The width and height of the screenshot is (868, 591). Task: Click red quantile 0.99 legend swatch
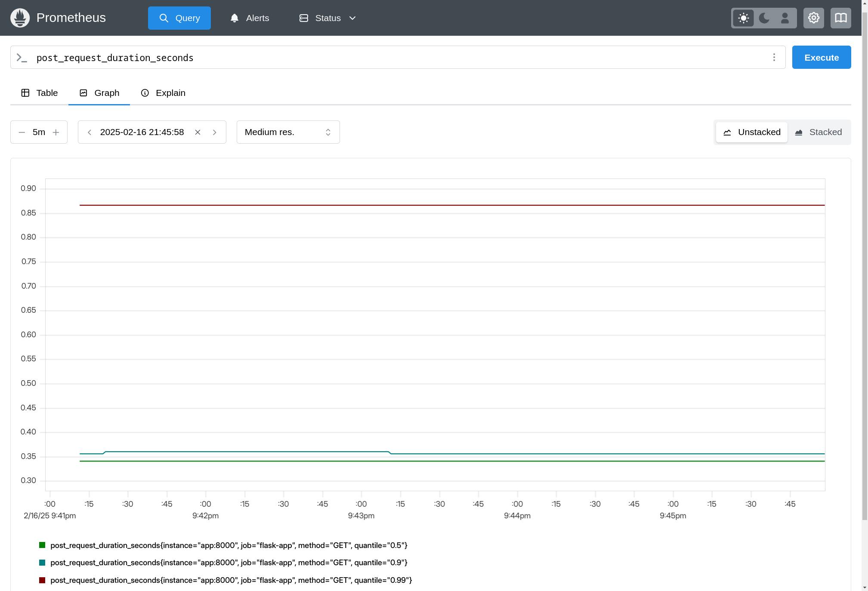click(42, 580)
